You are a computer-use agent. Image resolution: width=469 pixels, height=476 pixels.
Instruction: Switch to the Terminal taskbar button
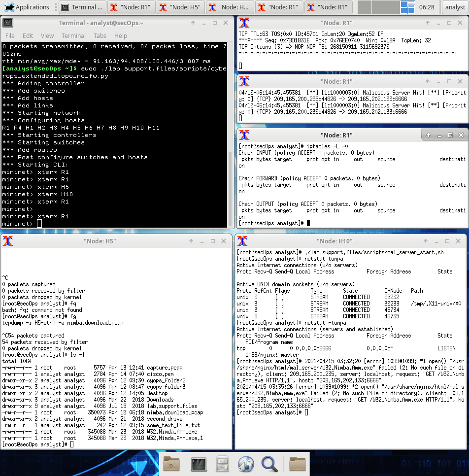[x=82, y=7]
